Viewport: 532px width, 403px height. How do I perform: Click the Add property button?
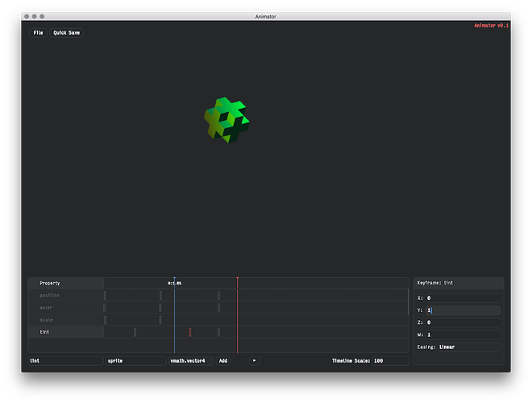click(x=223, y=361)
